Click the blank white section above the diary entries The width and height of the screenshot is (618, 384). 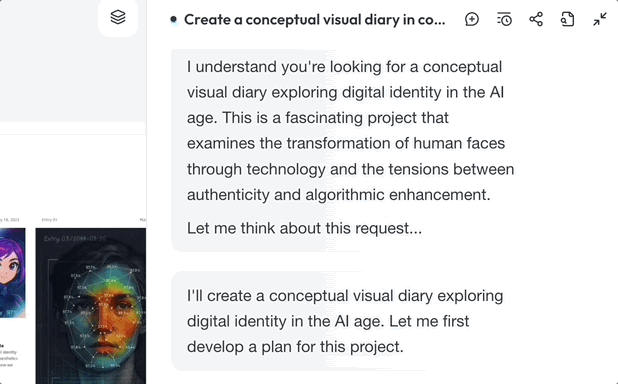(73, 173)
